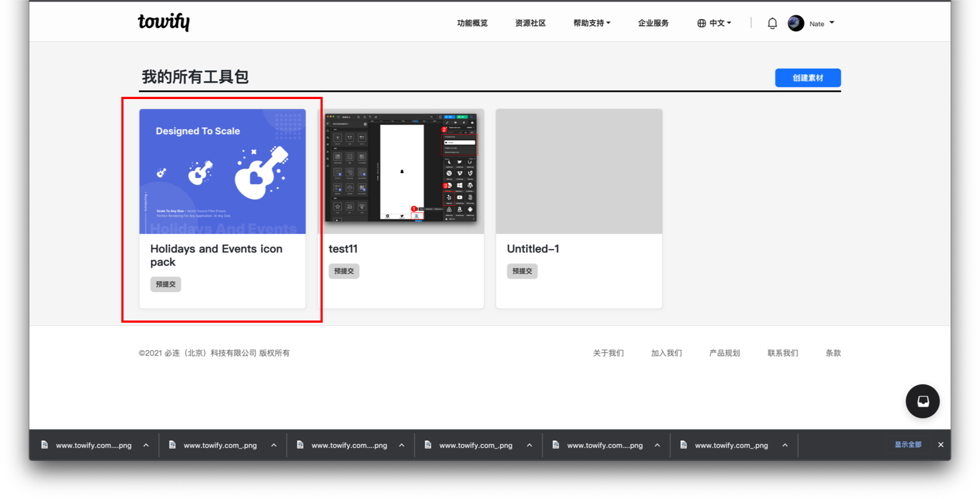980x499 pixels.
Task: Click the towify logo
Action: 163,22
